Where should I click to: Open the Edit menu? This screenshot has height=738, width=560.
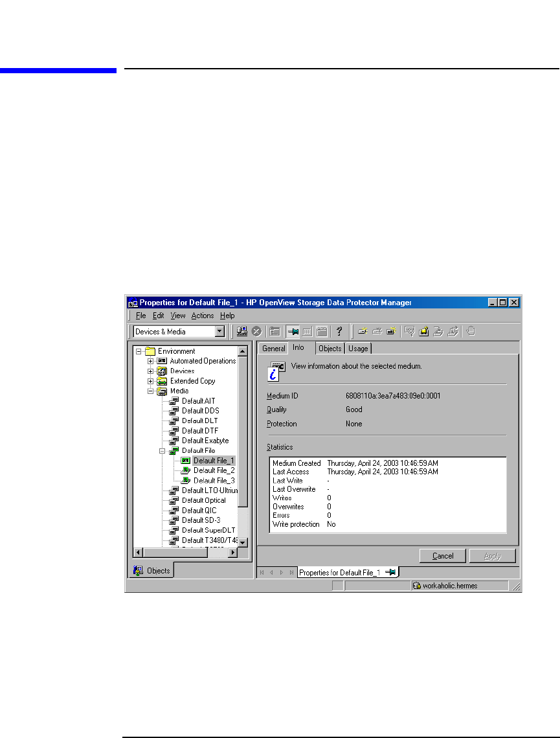point(158,316)
